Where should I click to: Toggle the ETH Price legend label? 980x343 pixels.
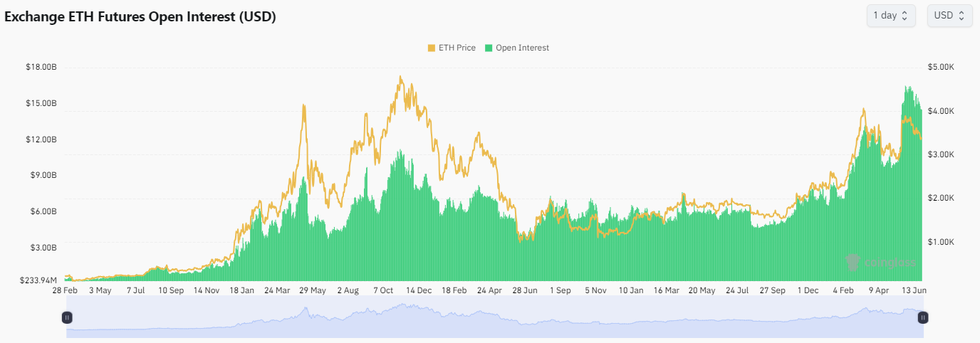click(457, 48)
